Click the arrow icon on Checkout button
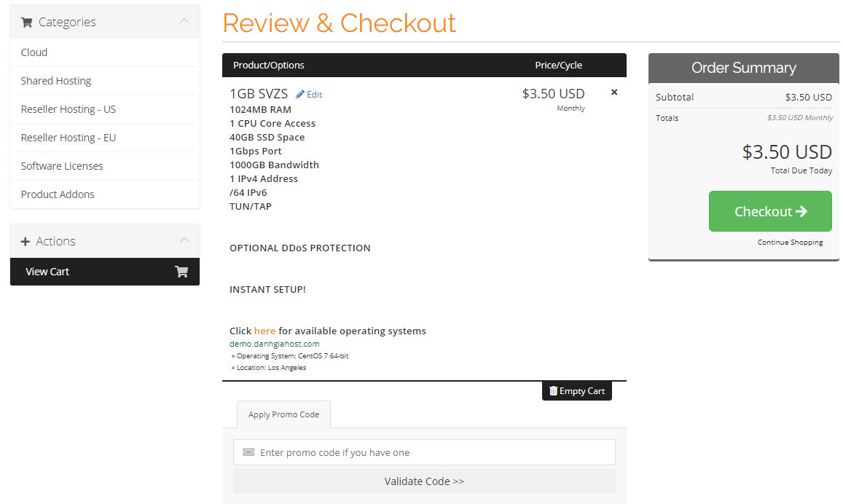The width and height of the screenshot is (843, 504). click(x=801, y=211)
